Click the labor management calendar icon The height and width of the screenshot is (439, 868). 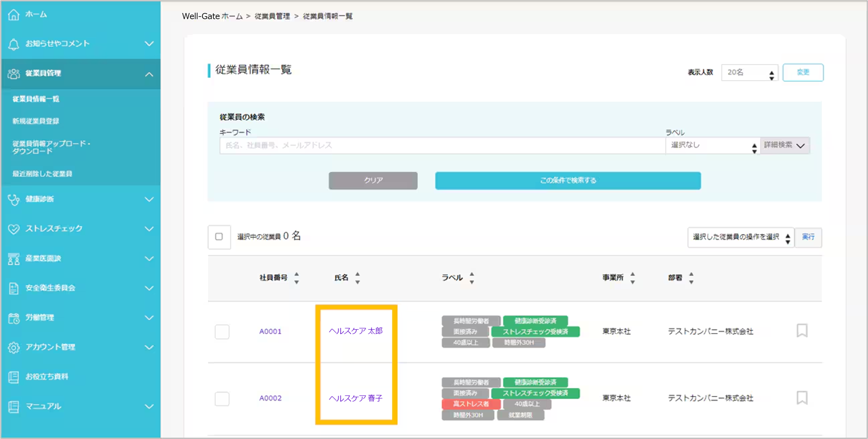13,318
